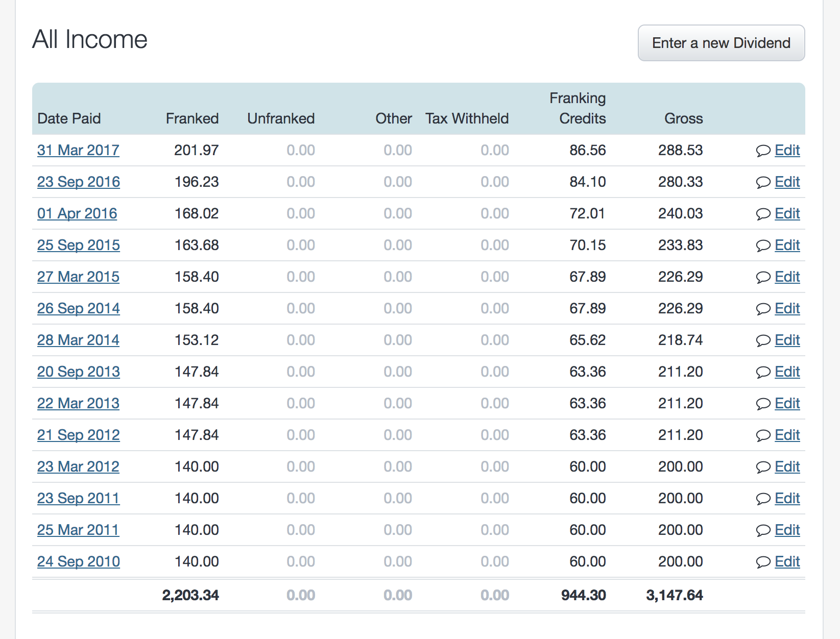The image size is (840, 639).
Task: Open the comment icon for 31 Mar 2017
Action: tap(763, 150)
